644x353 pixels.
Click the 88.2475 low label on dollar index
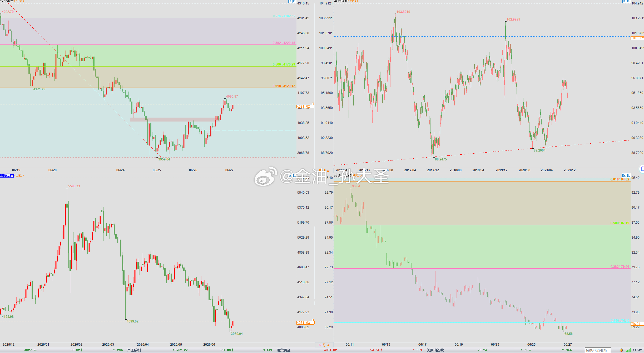click(x=441, y=159)
